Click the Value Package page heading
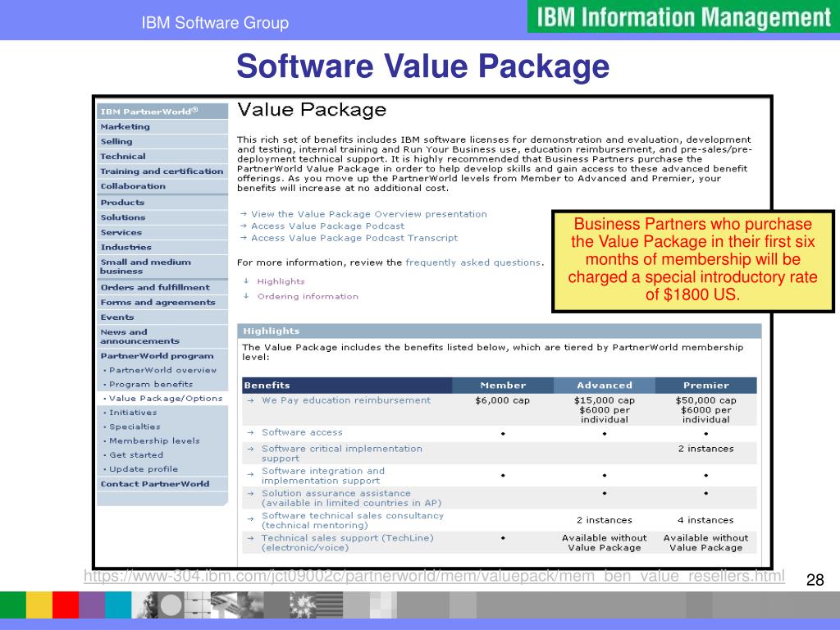 (312, 110)
